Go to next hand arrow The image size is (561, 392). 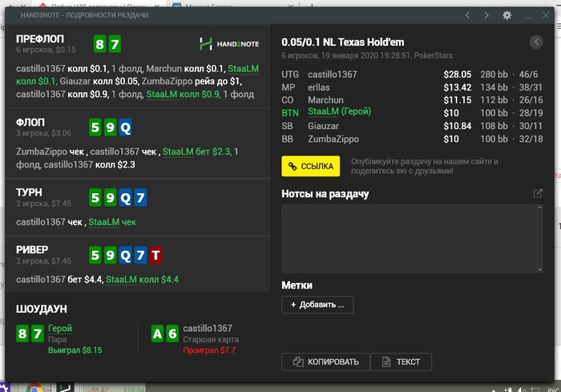(486, 15)
